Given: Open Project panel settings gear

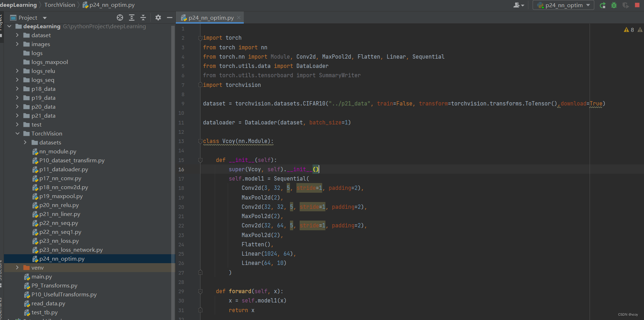Looking at the screenshot, I should coord(158,18).
